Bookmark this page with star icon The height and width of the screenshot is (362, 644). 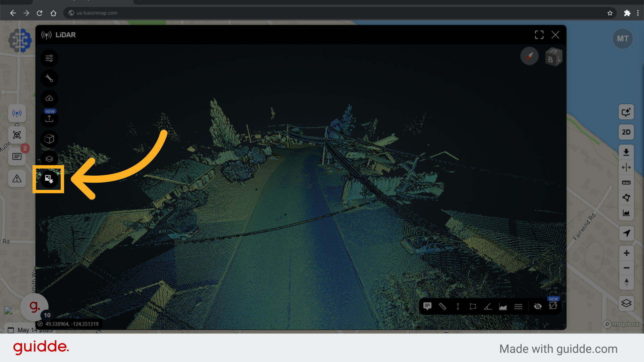(x=610, y=13)
